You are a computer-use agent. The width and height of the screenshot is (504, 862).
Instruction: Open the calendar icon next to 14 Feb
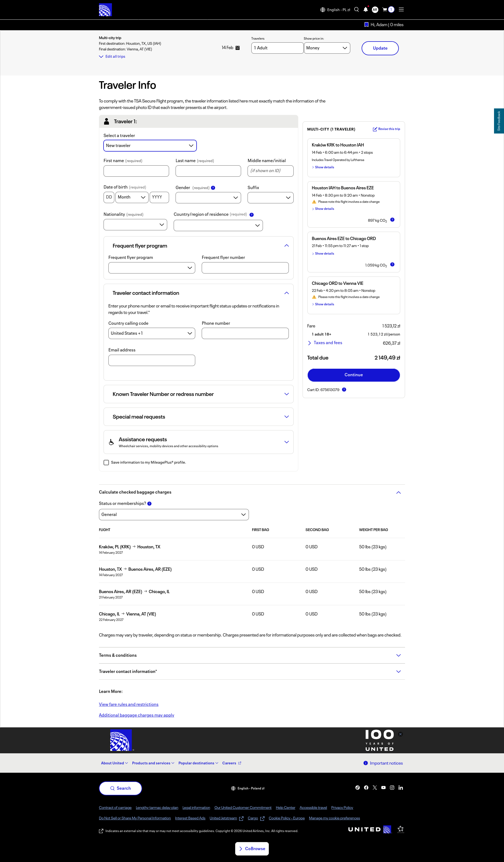(x=238, y=48)
